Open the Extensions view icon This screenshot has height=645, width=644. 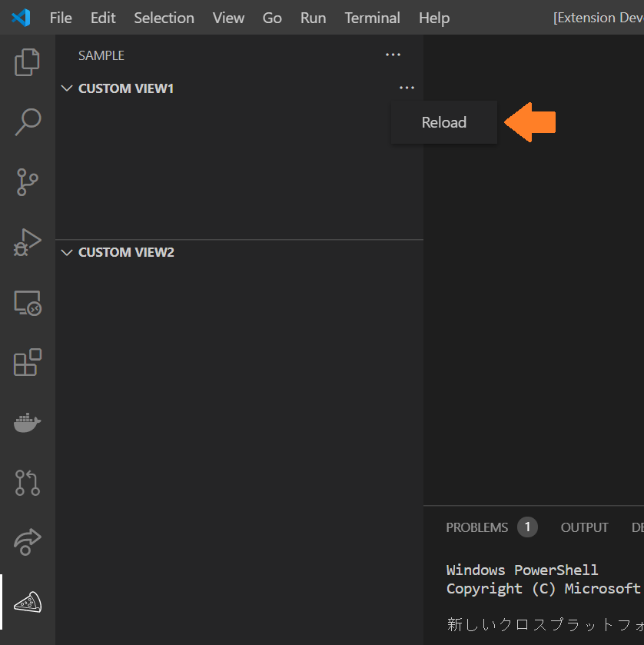28,362
